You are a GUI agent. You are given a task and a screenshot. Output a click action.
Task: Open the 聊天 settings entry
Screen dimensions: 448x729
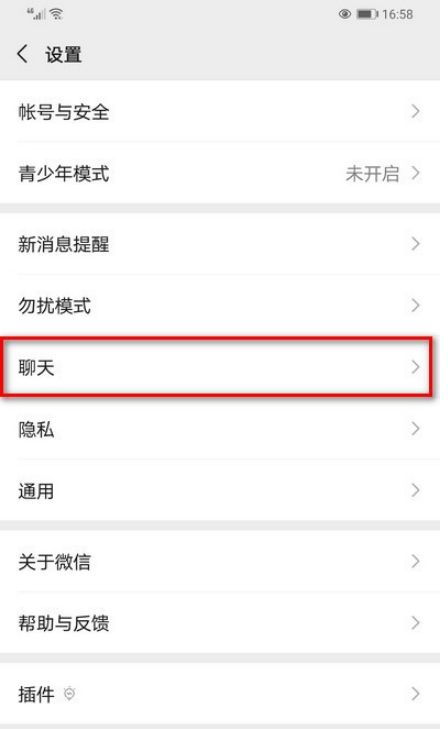[220, 367]
